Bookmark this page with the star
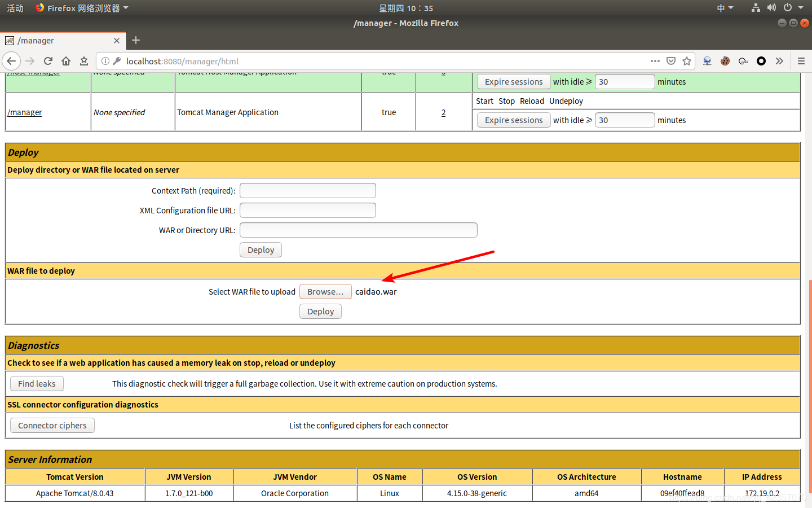The height and width of the screenshot is (508, 812). pos(687,61)
